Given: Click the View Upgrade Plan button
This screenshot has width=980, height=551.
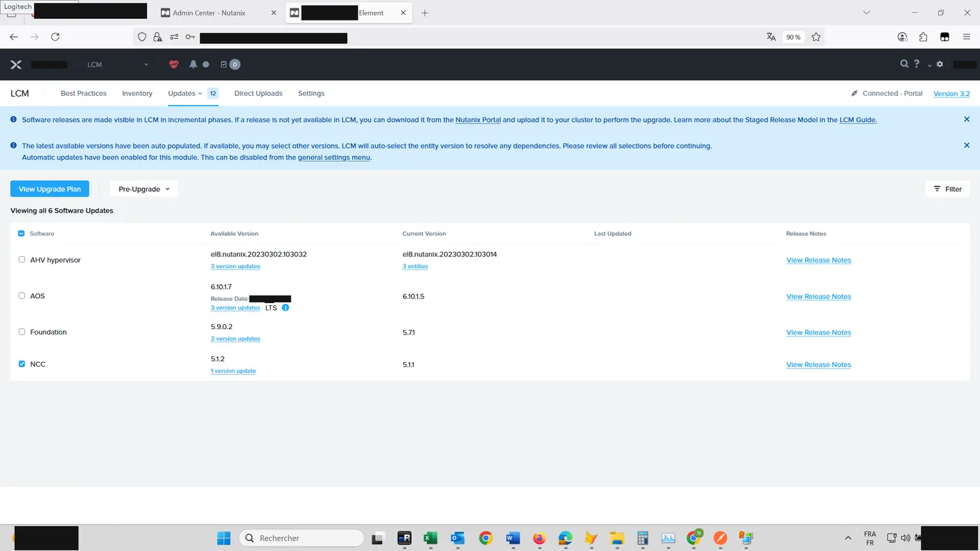Looking at the screenshot, I should click(50, 189).
